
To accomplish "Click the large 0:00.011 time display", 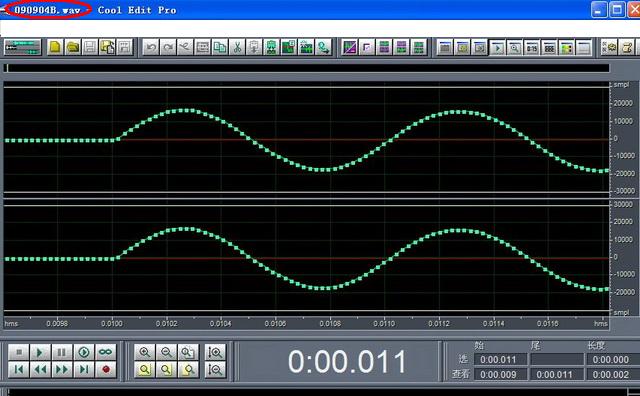I will pos(347,362).
